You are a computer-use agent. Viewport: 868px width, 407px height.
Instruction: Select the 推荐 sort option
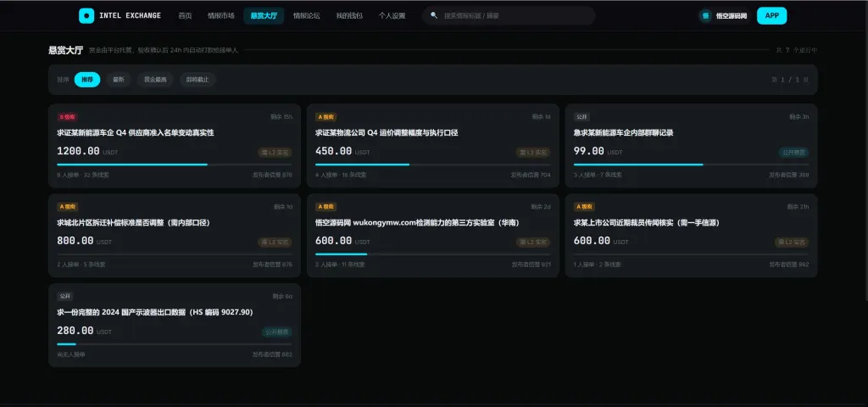click(87, 80)
